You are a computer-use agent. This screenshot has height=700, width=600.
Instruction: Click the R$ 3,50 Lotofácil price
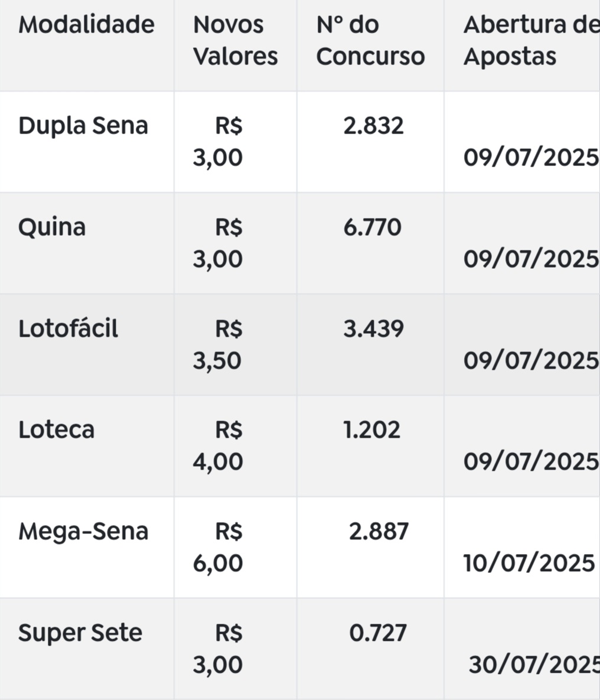pos(218,344)
